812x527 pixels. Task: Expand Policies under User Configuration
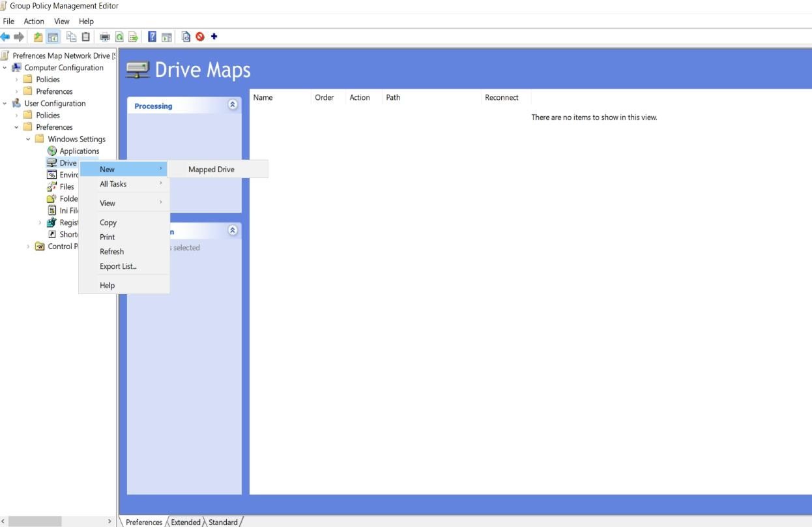click(x=17, y=115)
